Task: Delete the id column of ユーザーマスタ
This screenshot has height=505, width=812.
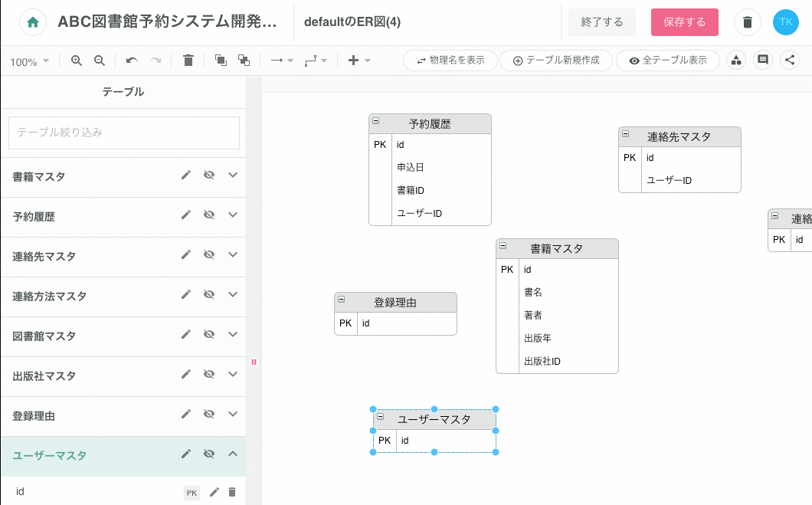Action: [232, 492]
